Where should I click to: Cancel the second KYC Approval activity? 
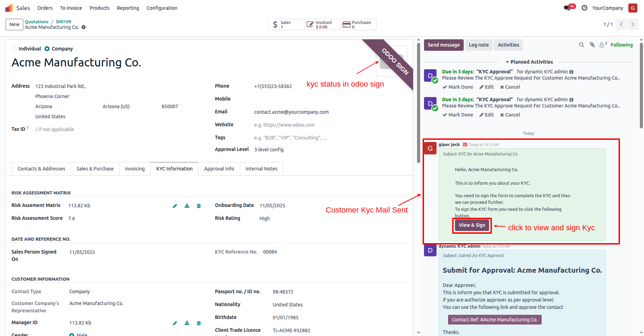(510, 115)
